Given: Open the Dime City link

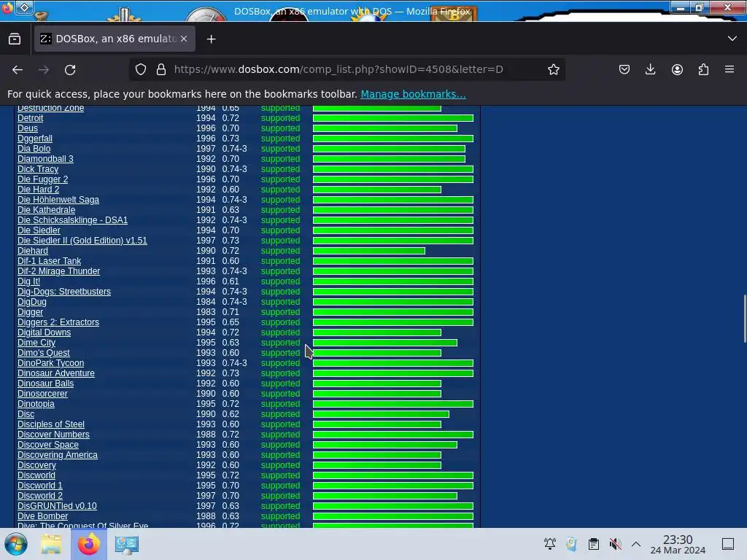Looking at the screenshot, I should coord(36,343).
